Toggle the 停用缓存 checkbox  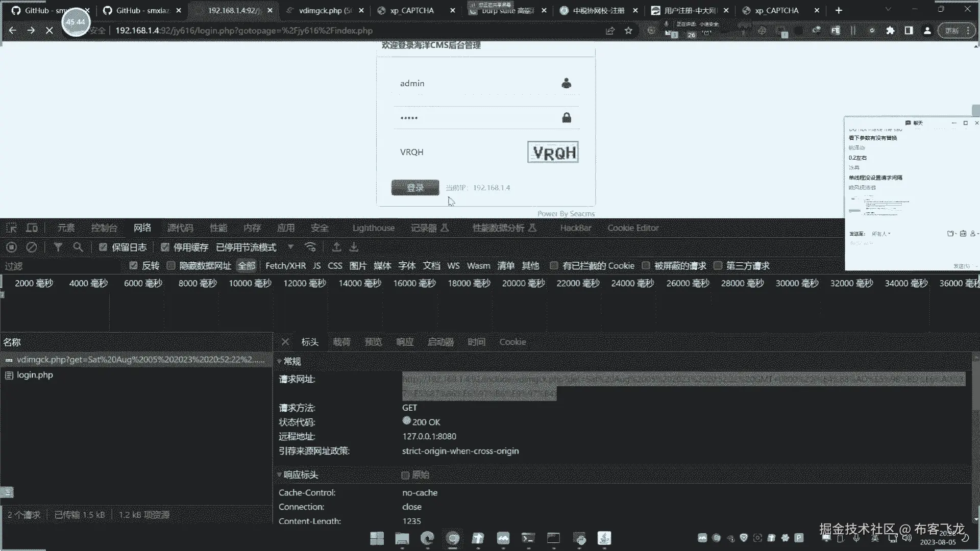pos(165,247)
